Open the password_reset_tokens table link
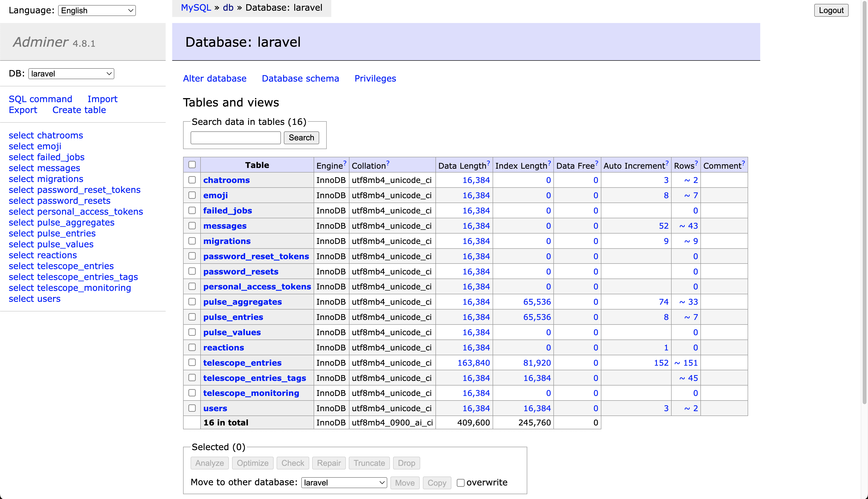This screenshot has width=868, height=499. [x=256, y=256]
